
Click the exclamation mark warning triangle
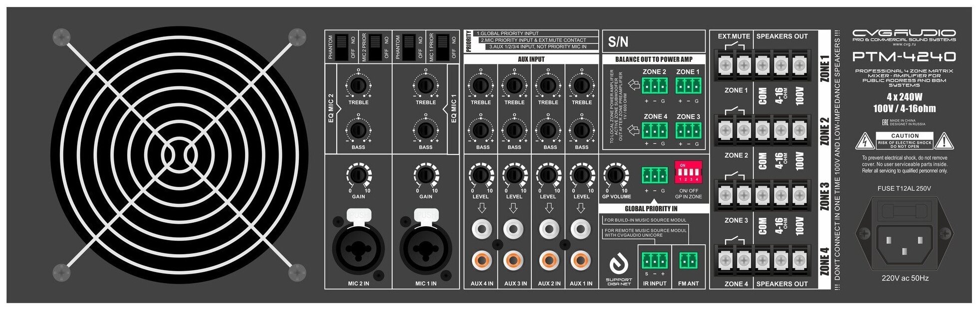[x=944, y=141]
